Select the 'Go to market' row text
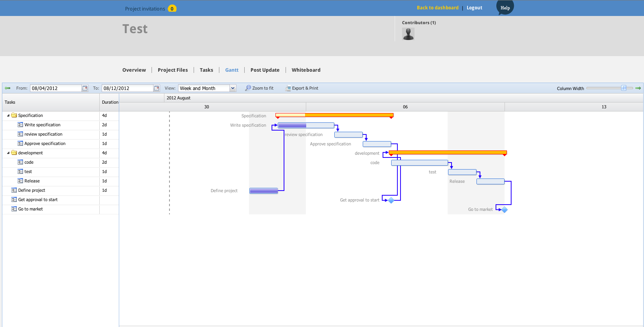 coord(30,209)
